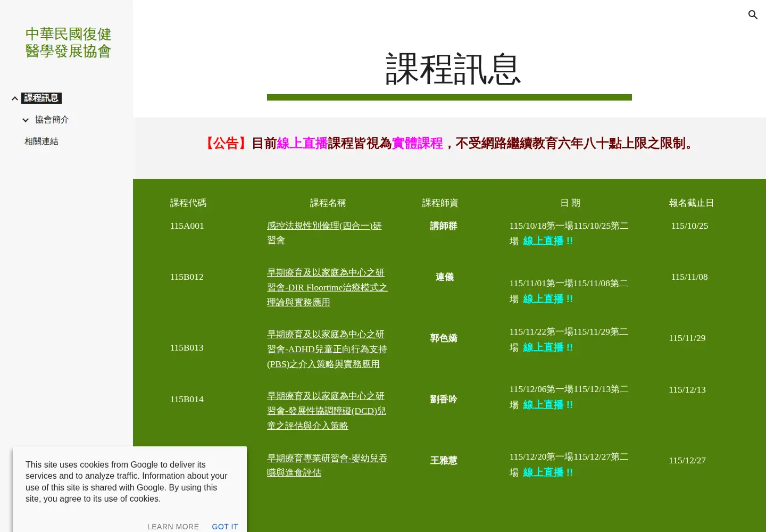Open the ADHD兒童正向行為支持 course link

point(327,349)
